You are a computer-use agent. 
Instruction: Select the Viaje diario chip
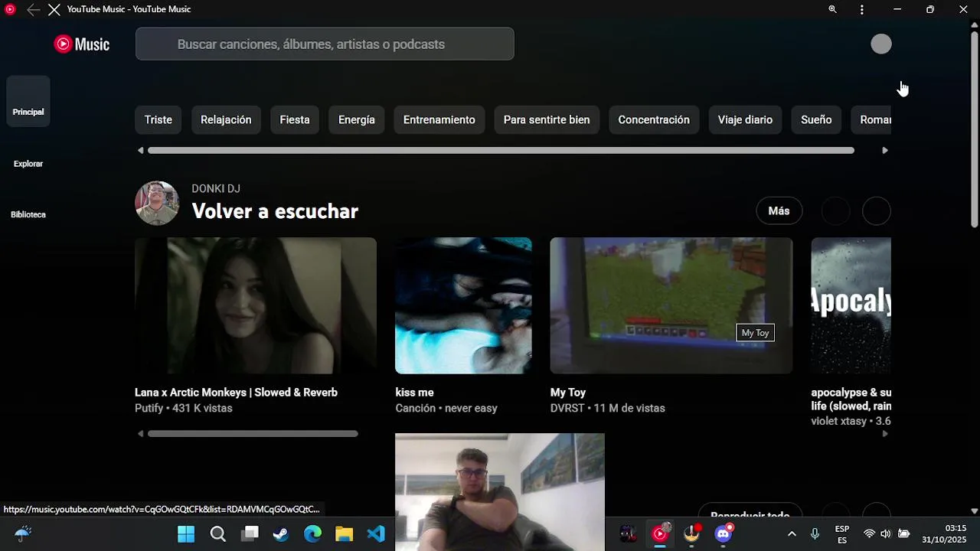pyautogui.click(x=745, y=120)
